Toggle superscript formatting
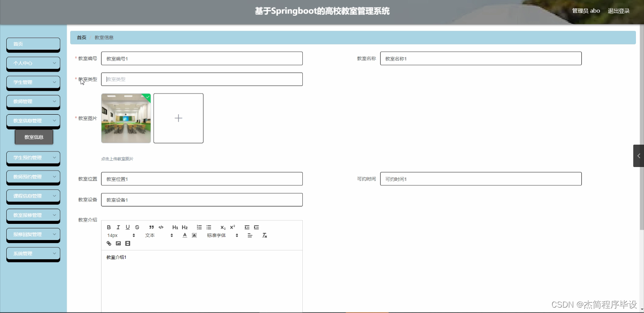The width and height of the screenshot is (644, 313). [x=233, y=227]
